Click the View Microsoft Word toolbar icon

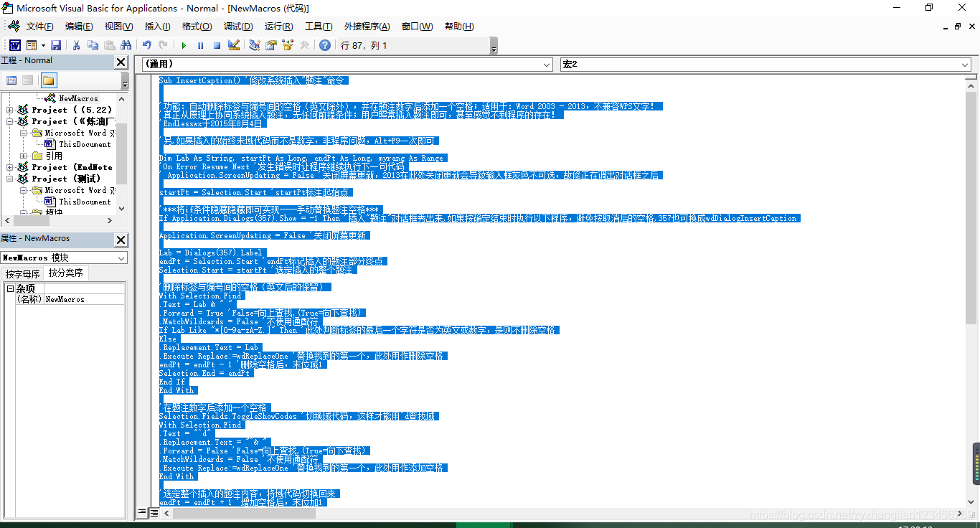(14, 45)
